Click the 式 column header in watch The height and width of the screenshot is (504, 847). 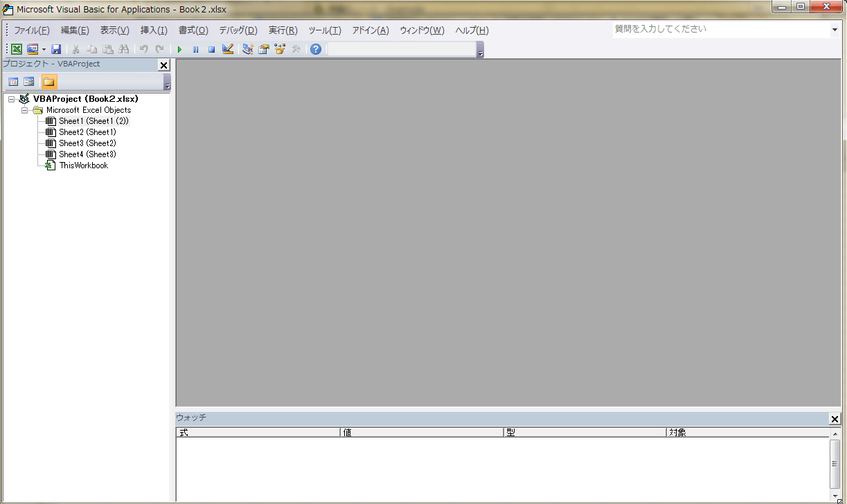258,433
